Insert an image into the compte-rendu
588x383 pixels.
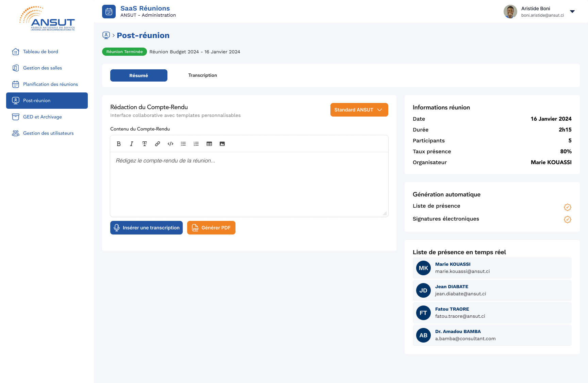tap(222, 144)
